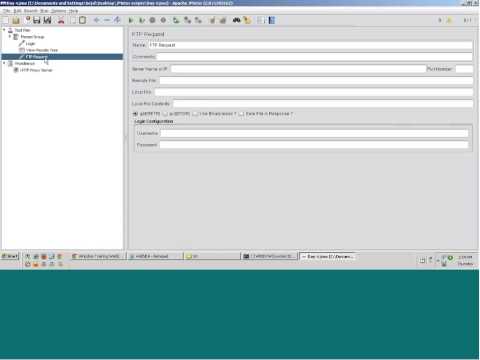Collapse the Test Plan tree node
Viewport: 480px width, 360px height.
point(4,30)
